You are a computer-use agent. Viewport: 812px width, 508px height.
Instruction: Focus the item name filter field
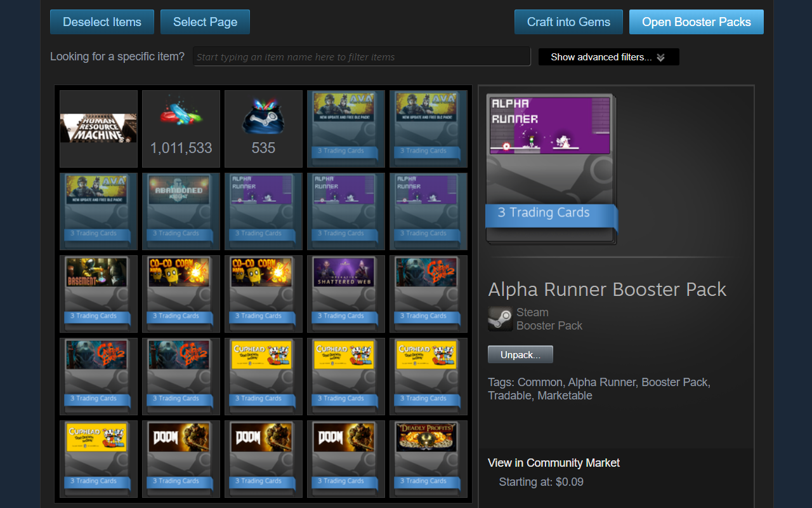[362, 57]
